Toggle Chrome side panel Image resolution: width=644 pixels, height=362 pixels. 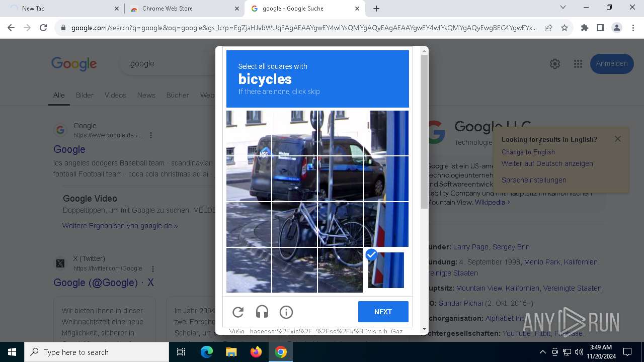click(x=601, y=28)
